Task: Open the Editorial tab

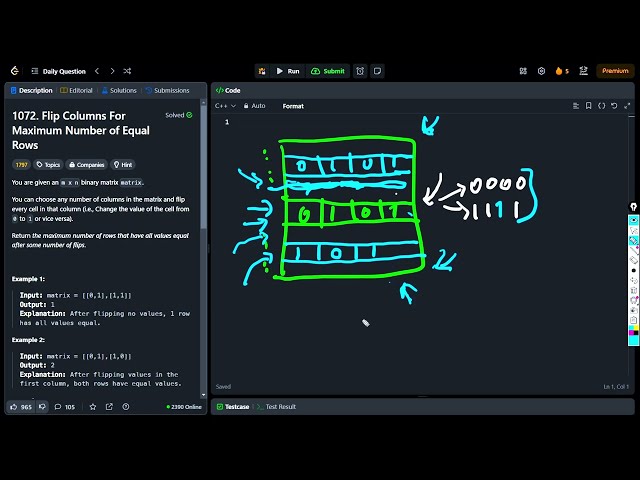Action: tap(76, 90)
